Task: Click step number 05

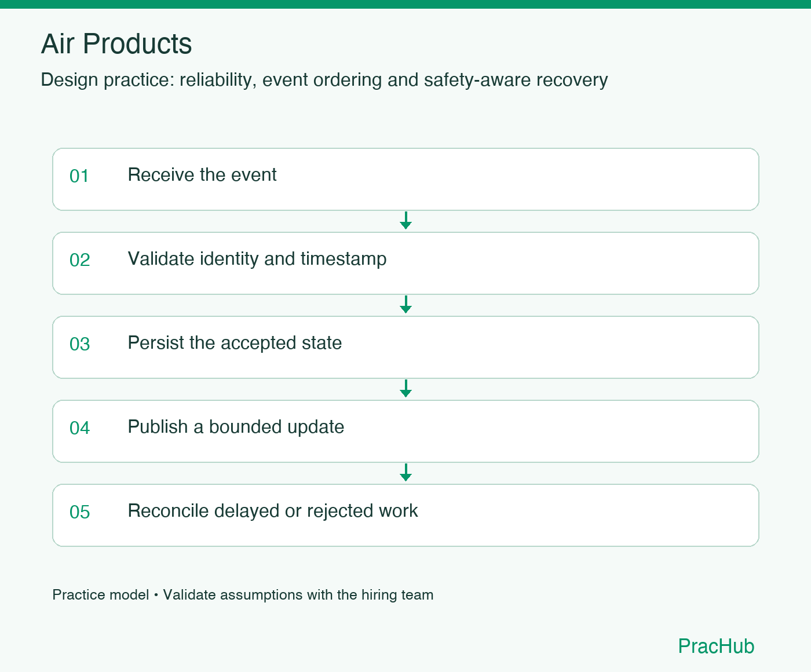Action: point(80,512)
